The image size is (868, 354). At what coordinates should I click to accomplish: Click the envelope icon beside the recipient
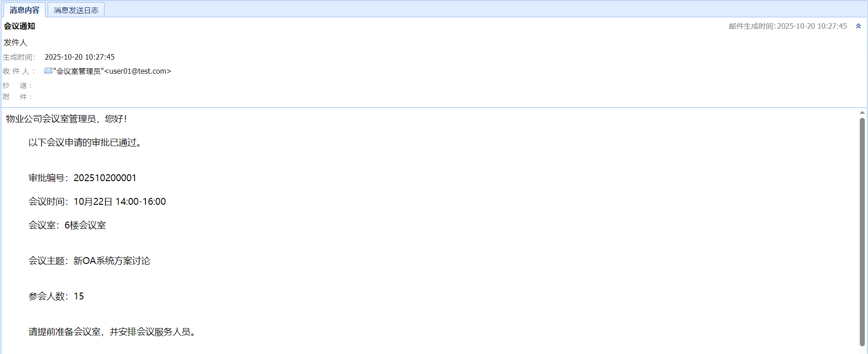click(x=48, y=71)
